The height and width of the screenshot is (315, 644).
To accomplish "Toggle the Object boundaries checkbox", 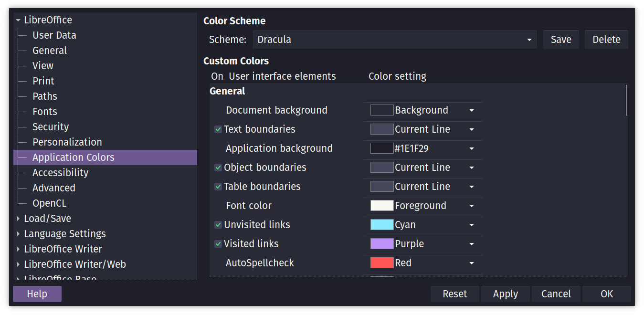I will (218, 168).
